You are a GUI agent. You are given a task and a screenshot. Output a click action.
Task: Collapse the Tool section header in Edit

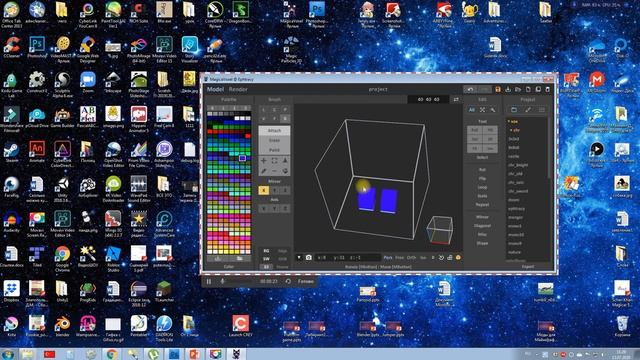pos(482,121)
